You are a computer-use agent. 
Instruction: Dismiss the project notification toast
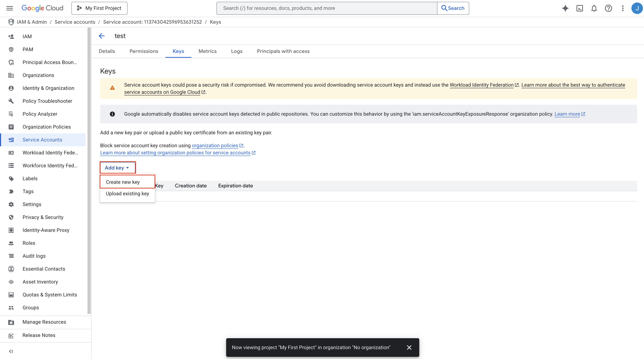click(x=409, y=348)
